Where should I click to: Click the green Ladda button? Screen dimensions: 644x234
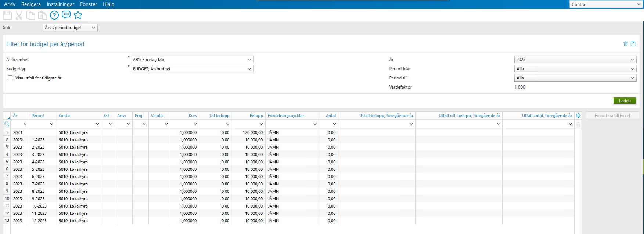pyautogui.click(x=625, y=101)
